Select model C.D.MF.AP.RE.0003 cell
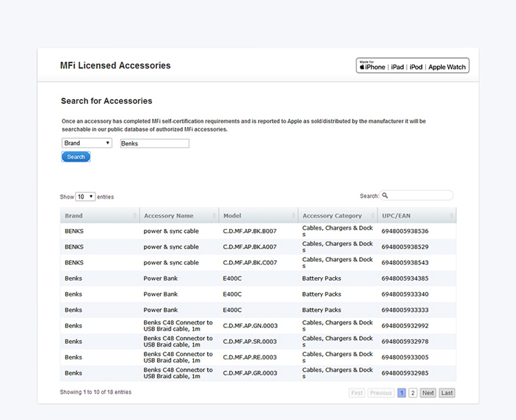The image size is (516, 420). (250, 357)
